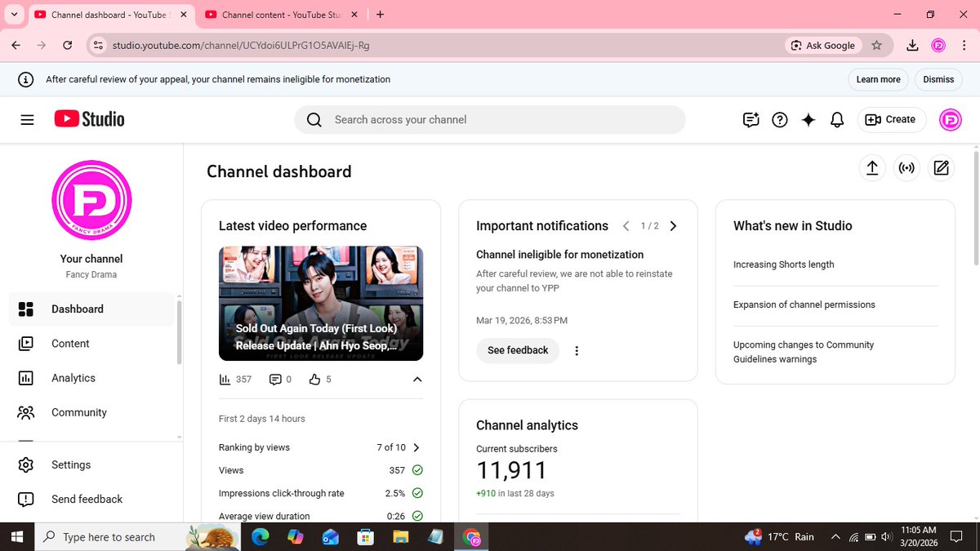980x551 pixels.
Task: Click the upload videos arrow icon
Action: pyautogui.click(x=872, y=168)
